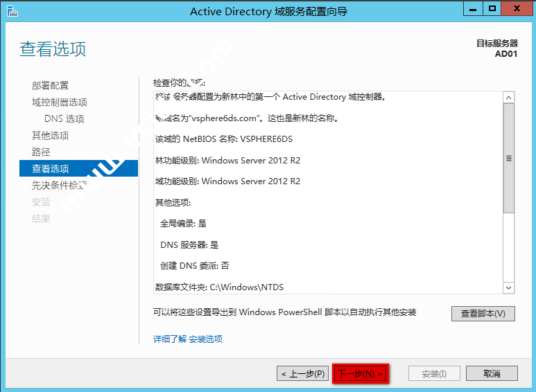Click scrollbar up arrow in review box
The width and height of the screenshot is (536, 392).
click(x=509, y=98)
